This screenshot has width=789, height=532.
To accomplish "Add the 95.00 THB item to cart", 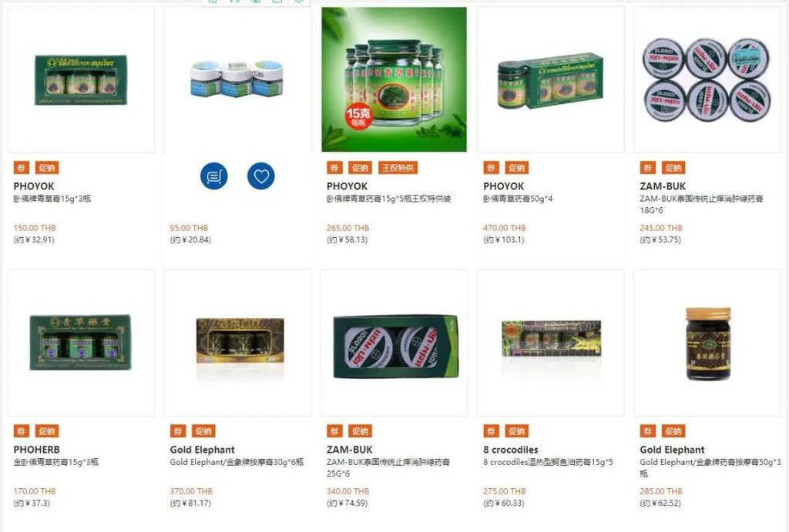I will [x=214, y=176].
